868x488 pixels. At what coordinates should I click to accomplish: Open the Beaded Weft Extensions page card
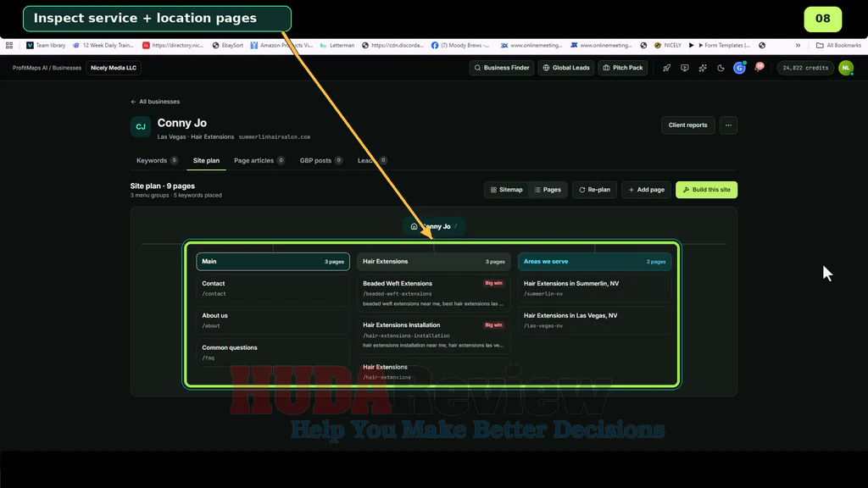[433, 293]
